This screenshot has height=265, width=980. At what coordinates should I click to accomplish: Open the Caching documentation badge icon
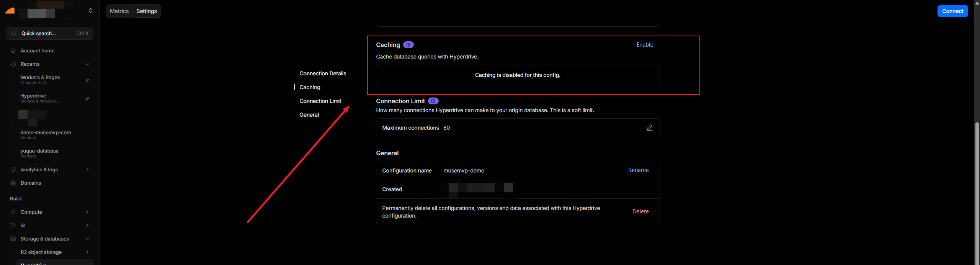click(408, 45)
